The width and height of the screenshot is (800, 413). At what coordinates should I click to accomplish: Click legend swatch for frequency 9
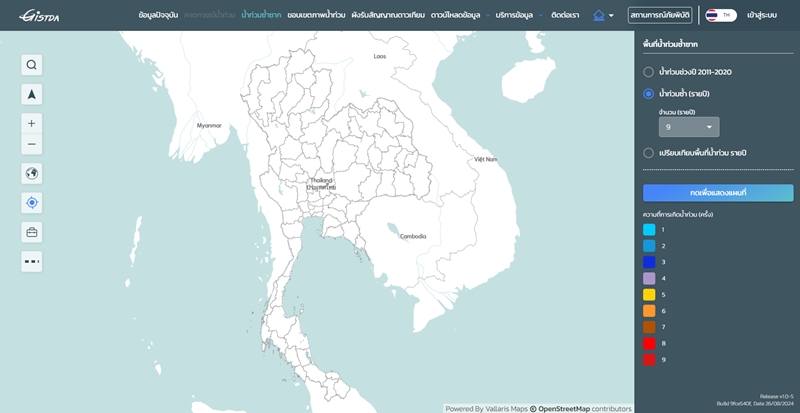(x=649, y=359)
